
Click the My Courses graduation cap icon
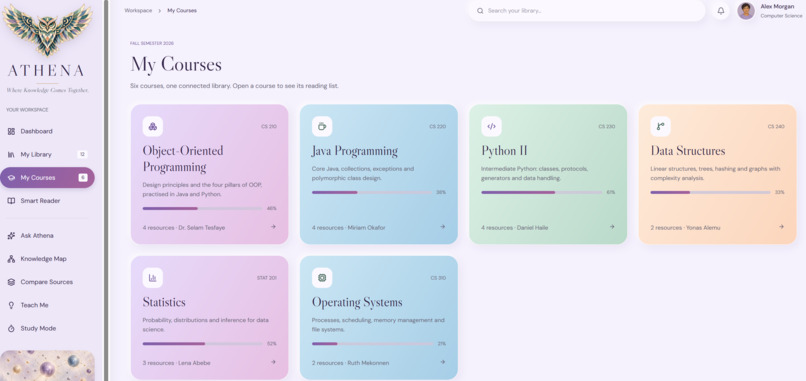[x=11, y=178]
